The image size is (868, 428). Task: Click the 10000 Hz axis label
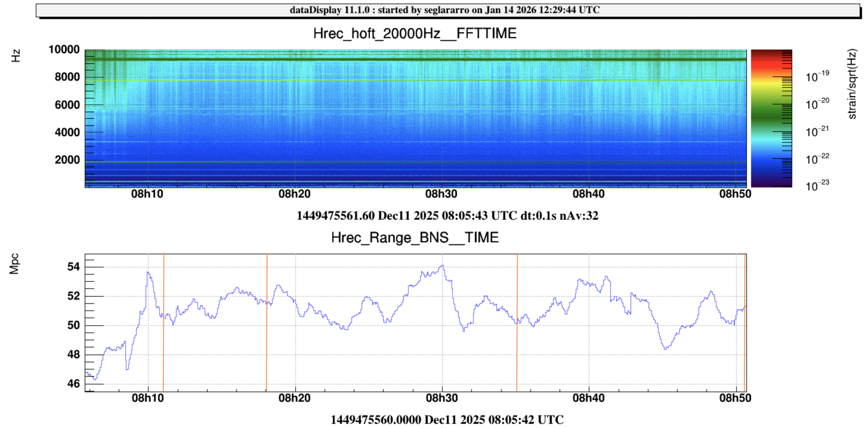[x=64, y=50]
